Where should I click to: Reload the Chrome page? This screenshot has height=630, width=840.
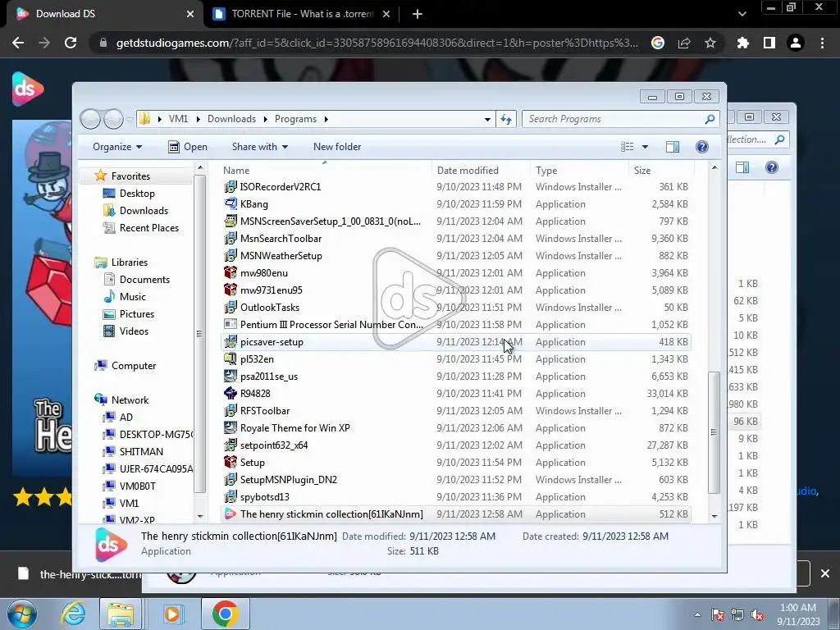point(71,43)
